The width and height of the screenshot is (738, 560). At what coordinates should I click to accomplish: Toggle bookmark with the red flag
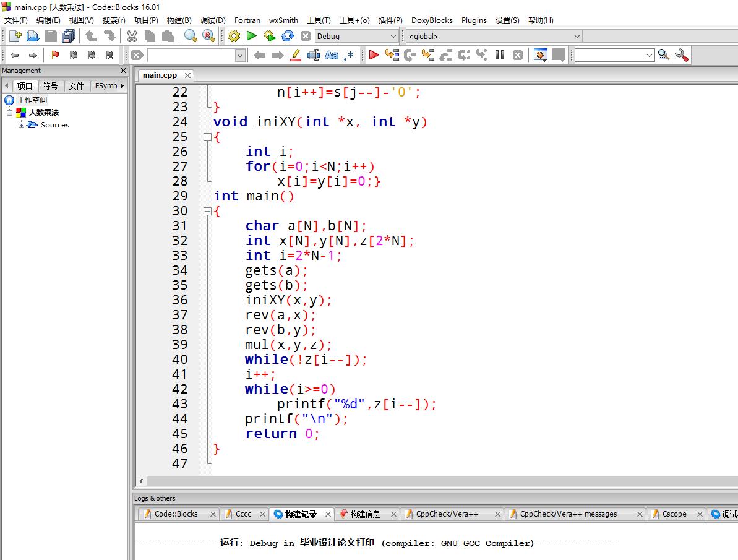click(x=55, y=55)
